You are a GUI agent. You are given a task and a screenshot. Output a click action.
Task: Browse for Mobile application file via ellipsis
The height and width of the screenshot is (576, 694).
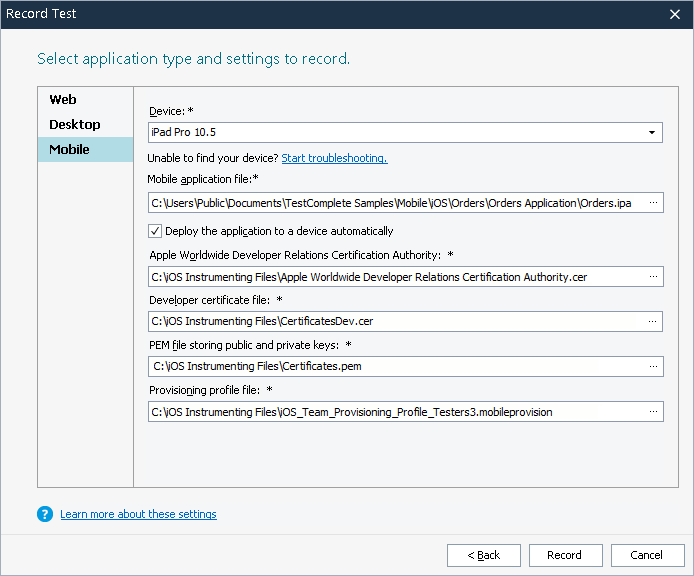(652, 203)
